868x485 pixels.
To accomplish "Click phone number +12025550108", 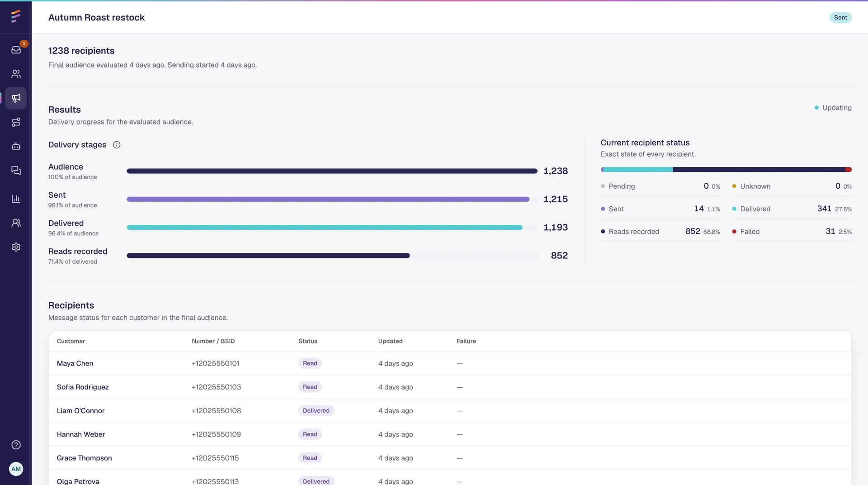I will [x=217, y=411].
